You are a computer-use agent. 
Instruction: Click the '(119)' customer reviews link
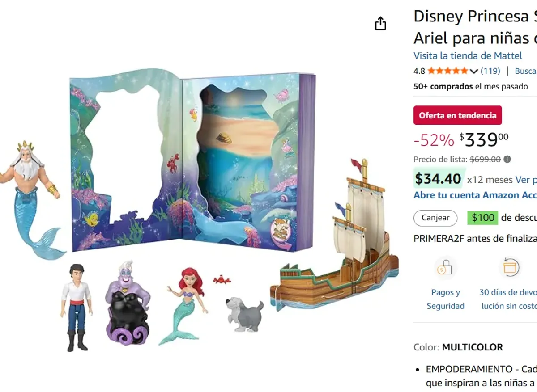click(490, 70)
